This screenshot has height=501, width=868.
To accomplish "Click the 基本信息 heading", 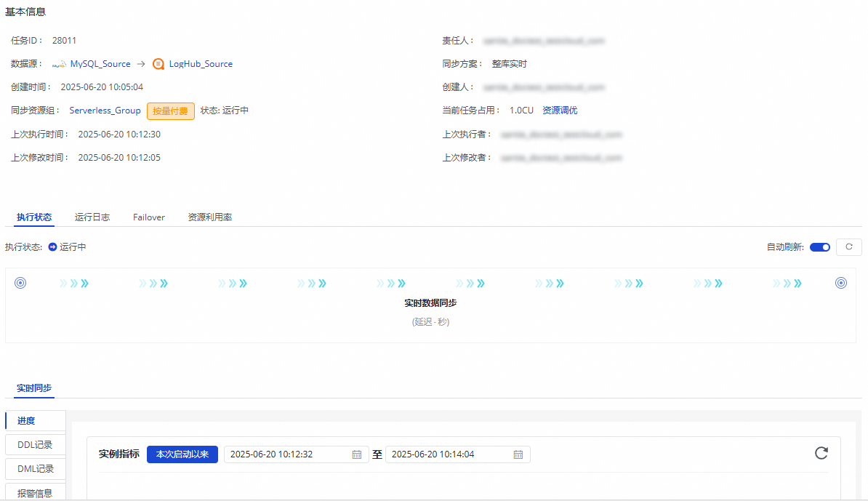I will point(25,12).
